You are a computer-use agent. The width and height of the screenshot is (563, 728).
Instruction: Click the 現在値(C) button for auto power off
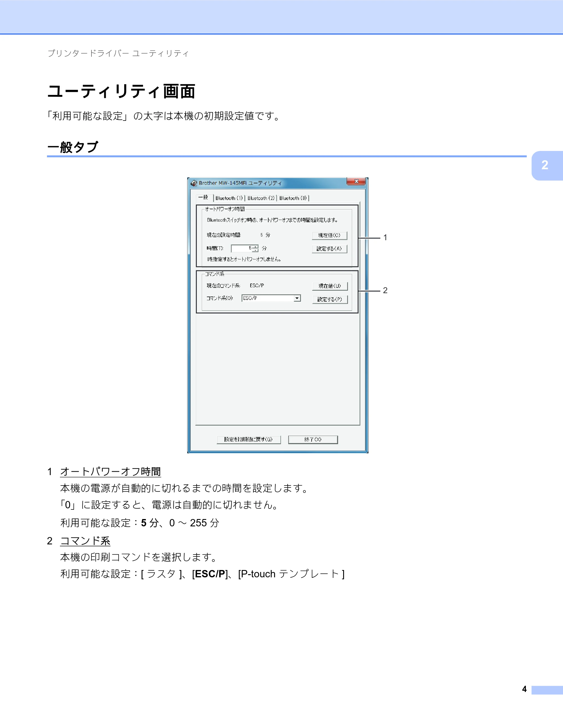pos(329,235)
